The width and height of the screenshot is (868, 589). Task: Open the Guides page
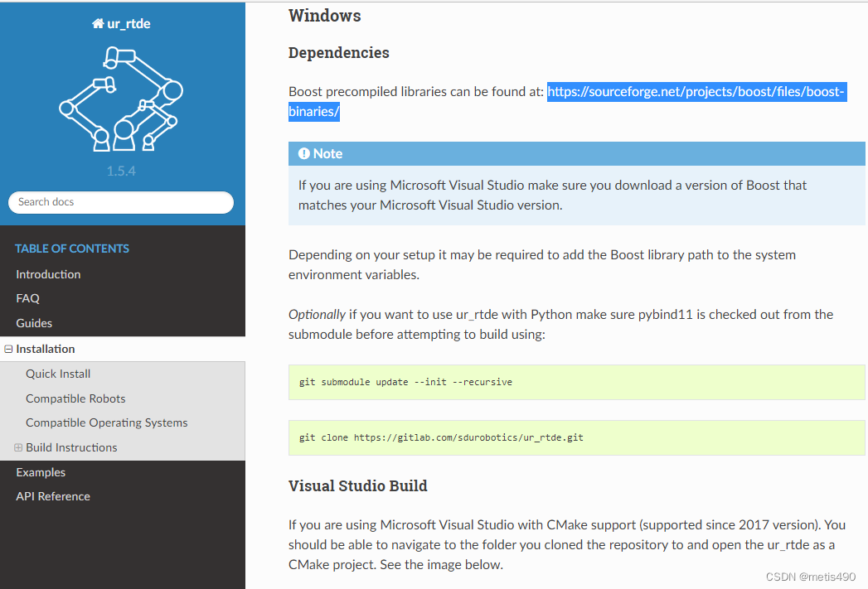pyautogui.click(x=35, y=323)
